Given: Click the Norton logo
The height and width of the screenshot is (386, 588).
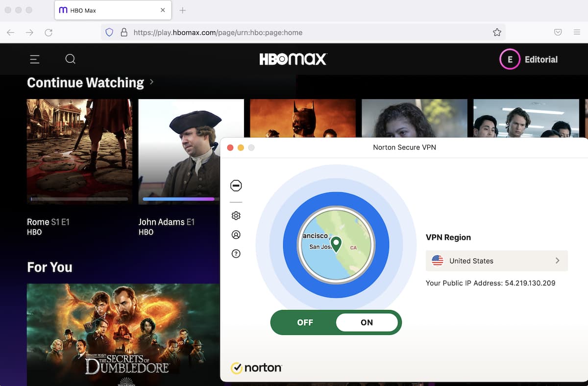Looking at the screenshot, I should click(x=256, y=368).
